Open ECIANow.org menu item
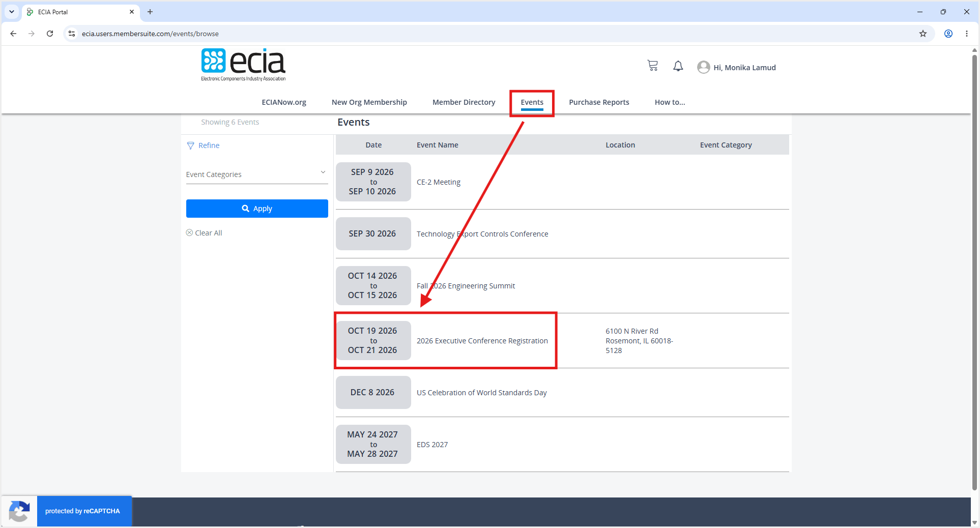 (284, 102)
